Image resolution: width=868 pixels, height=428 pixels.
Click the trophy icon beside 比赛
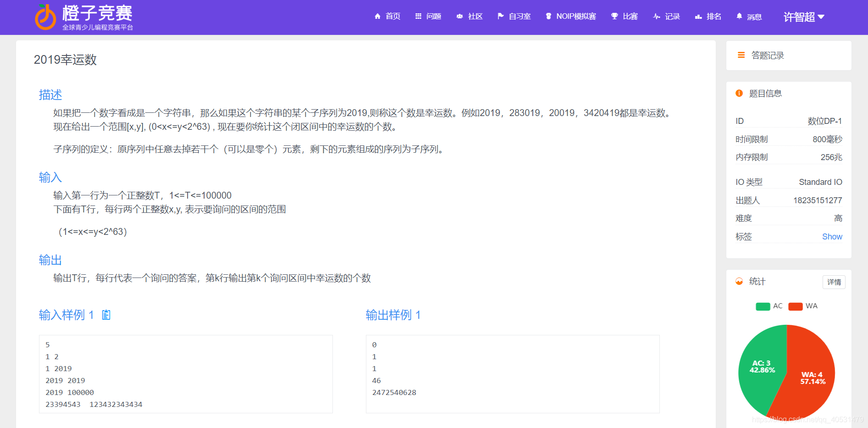(x=614, y=17)
